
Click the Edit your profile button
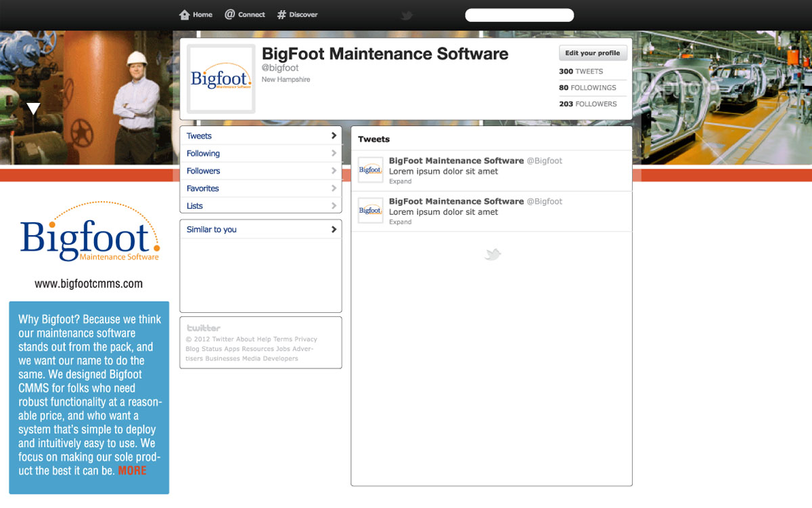pos(593,53)
